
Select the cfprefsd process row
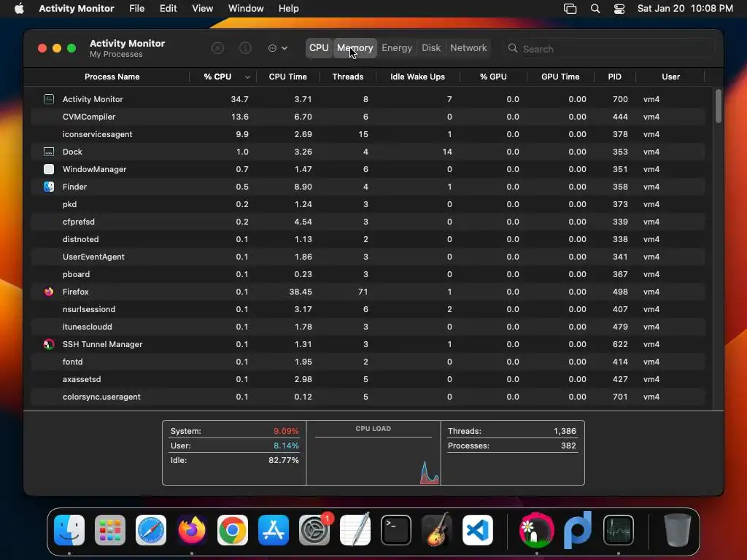[x=368, y=222]
